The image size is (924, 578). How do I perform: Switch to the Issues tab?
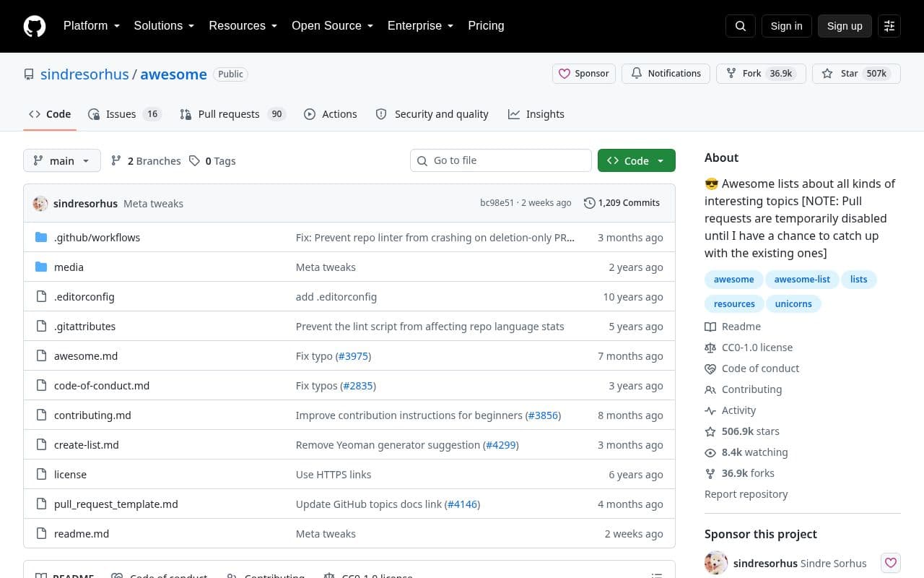point(124,114)
